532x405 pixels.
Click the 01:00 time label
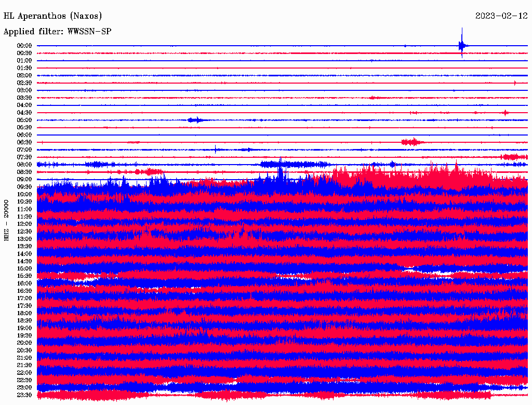click(24, 60)
